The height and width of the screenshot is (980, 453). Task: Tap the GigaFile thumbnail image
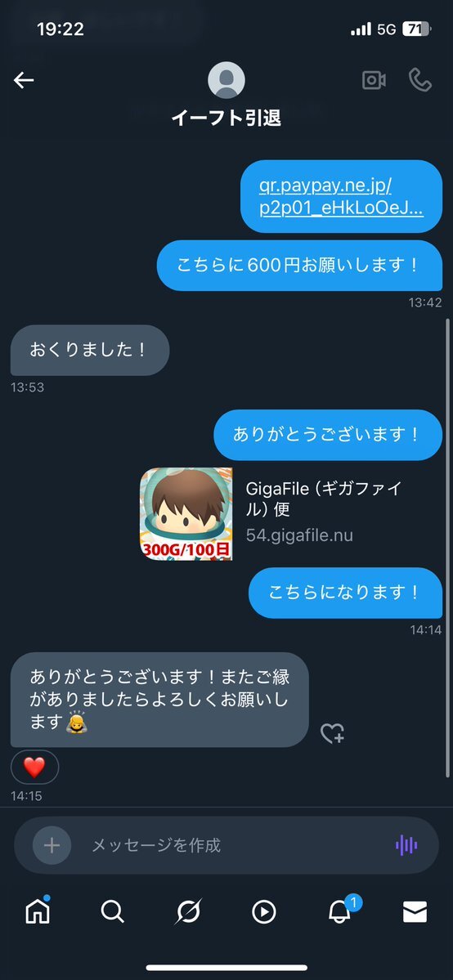click(186, 514)
